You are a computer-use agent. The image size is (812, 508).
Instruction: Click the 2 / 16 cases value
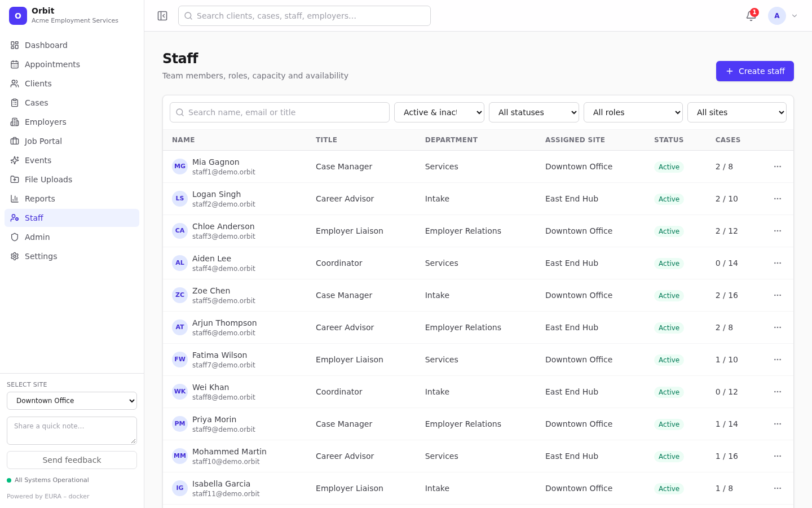tap(727, 295)
